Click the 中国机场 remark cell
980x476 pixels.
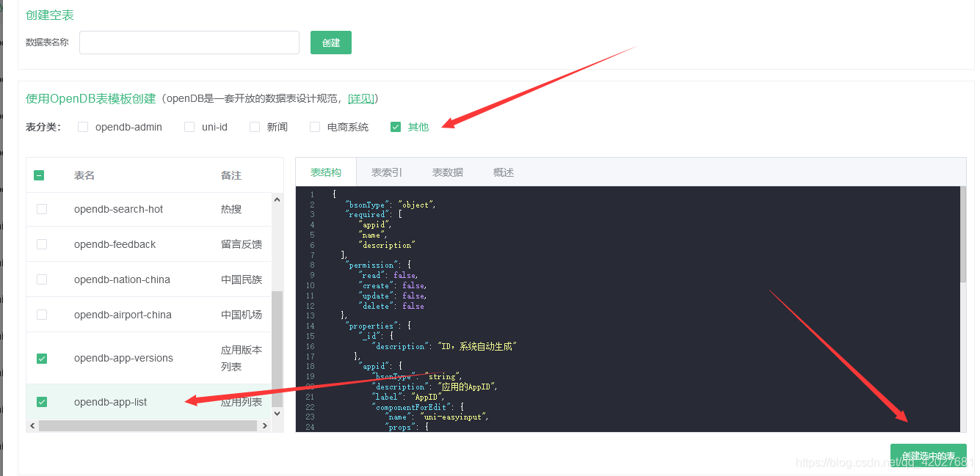(242, 315)
